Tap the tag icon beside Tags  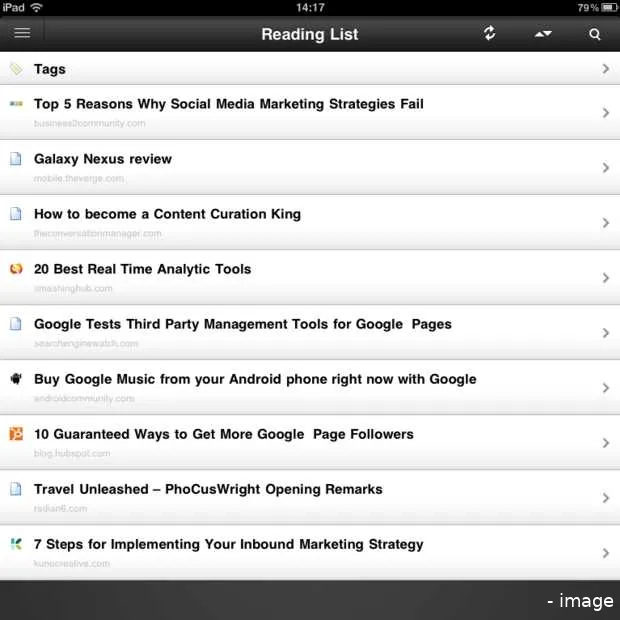click(x=16, y=69)
